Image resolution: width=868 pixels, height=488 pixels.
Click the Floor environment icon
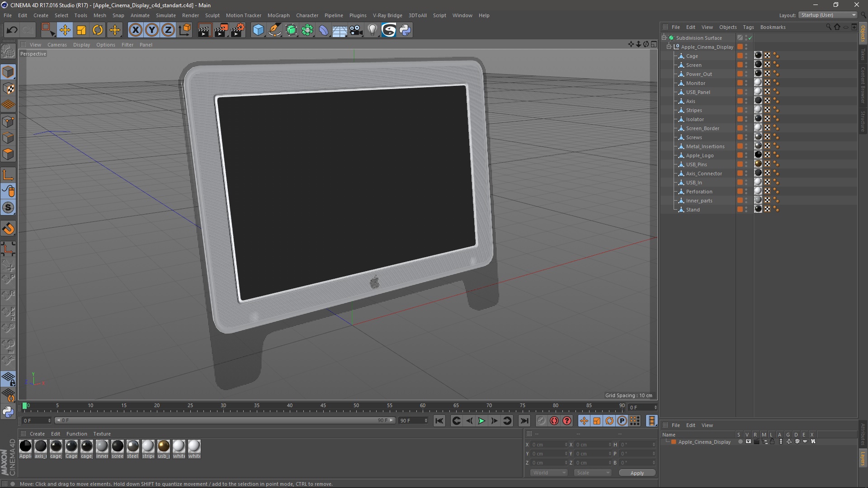pyautogui.click(x=340, y=30)
